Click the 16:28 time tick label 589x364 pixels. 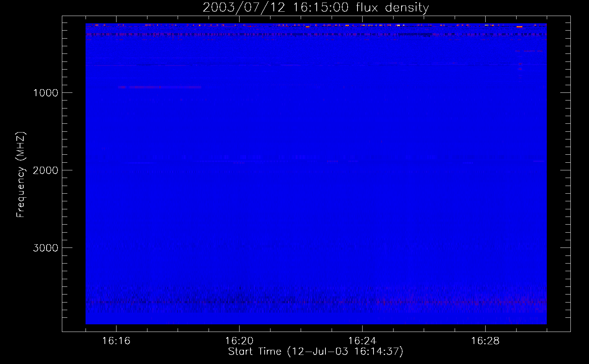(485, 341)
